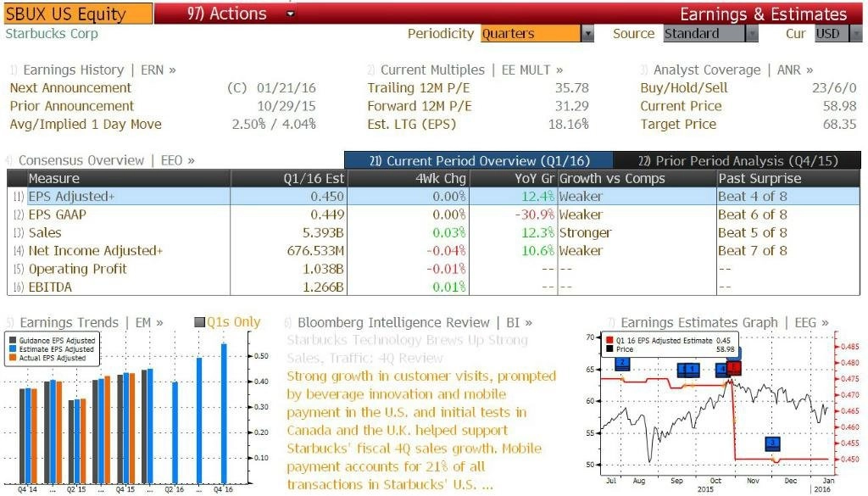The image size is (868, 496).
Task: Click the blue event marker numbered 3
Action: pyautogui.click(x=772, y=443)
